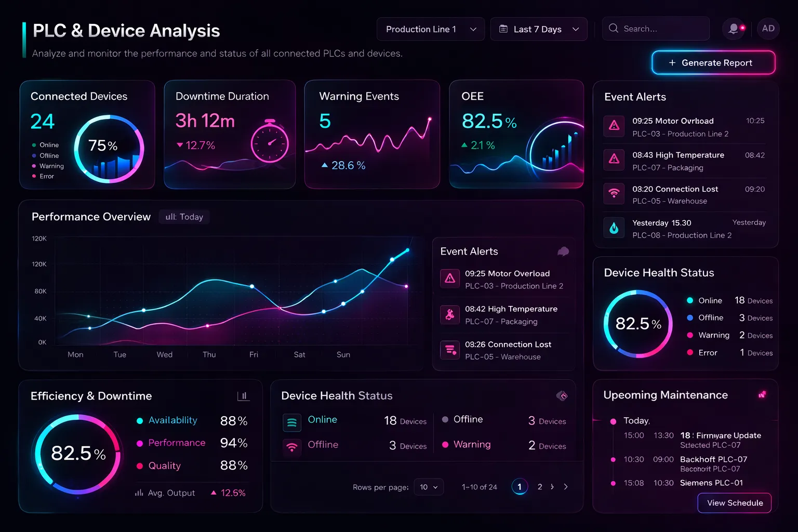Image resolution: width=798 pixels, height=532 pixels.
Task: Click the OEE 82.5% value in the OEE card
Action: click(x=489, y=122)
